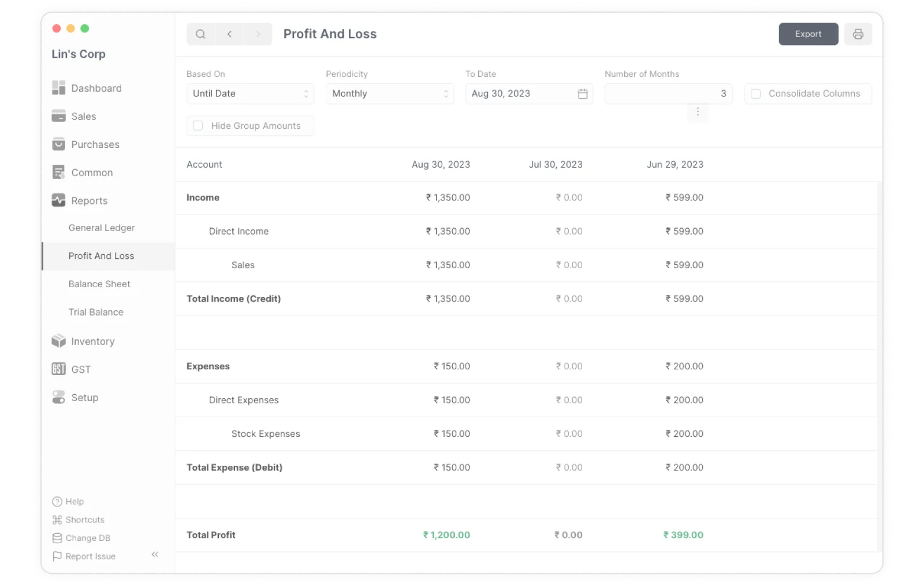
Task: Open the Report Issue link
Action: pyautogui.click(x=90, y=556)
